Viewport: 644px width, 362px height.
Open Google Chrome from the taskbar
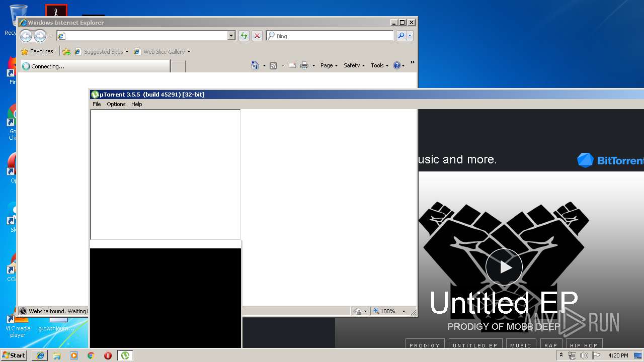click(91, 355)
